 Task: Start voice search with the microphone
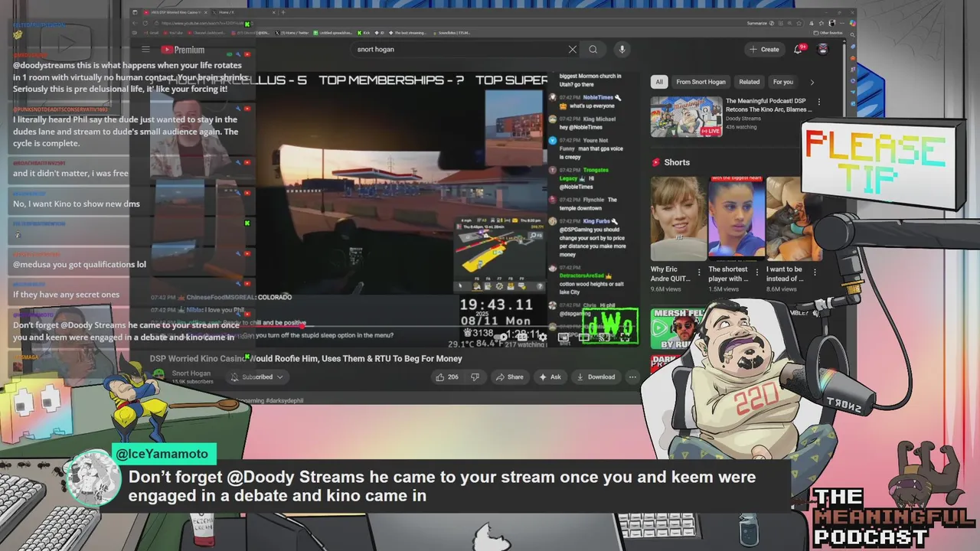click(622, 50)
